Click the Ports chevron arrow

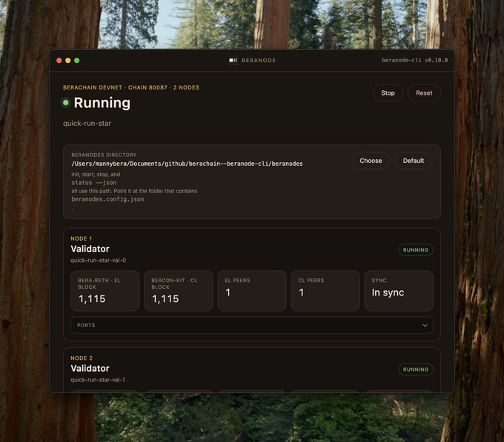tap(425, 326)
